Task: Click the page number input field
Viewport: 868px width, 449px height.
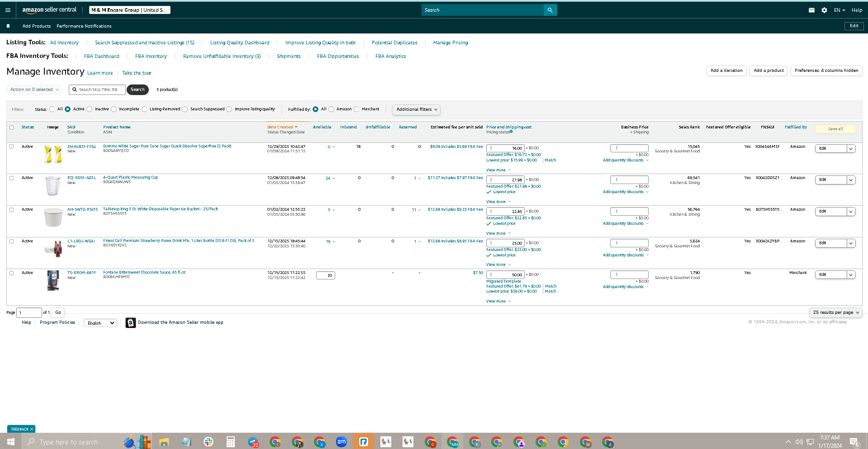Action: (x=29, y=312)
